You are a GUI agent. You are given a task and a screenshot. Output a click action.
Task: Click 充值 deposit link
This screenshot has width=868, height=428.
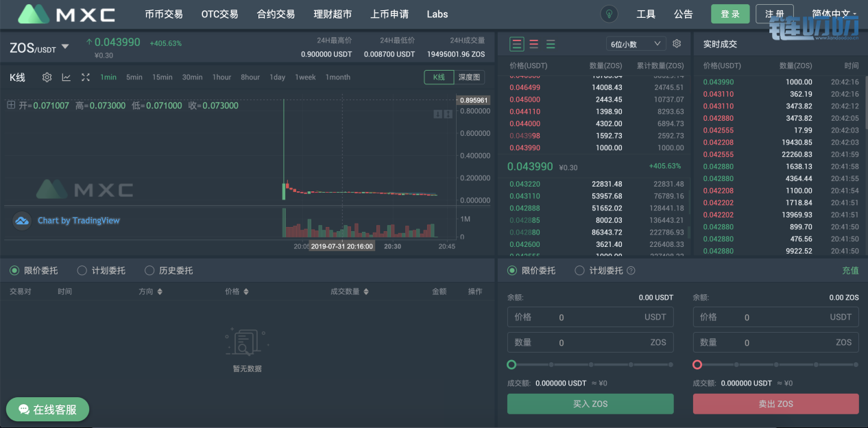(850, 271)
